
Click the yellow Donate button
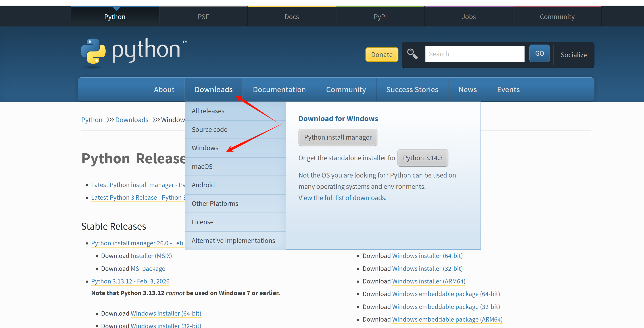(x=381, y=55)
